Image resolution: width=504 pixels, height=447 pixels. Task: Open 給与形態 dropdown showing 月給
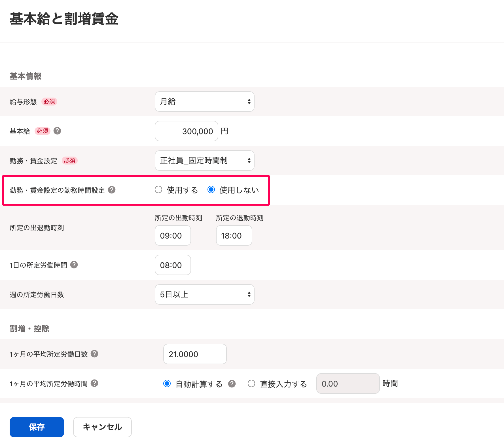[205, 102]
